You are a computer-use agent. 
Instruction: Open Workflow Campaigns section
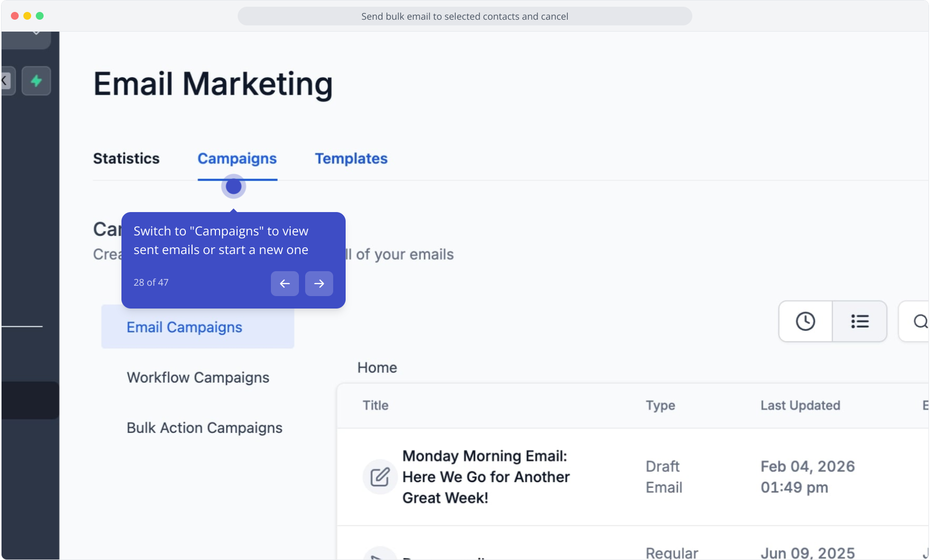tap(198, 377)
